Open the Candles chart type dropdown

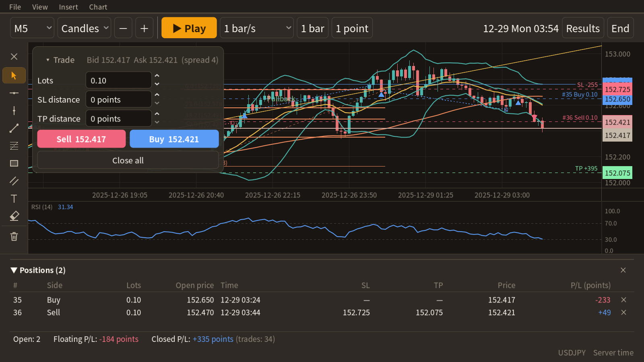click(x=84, y=28)
